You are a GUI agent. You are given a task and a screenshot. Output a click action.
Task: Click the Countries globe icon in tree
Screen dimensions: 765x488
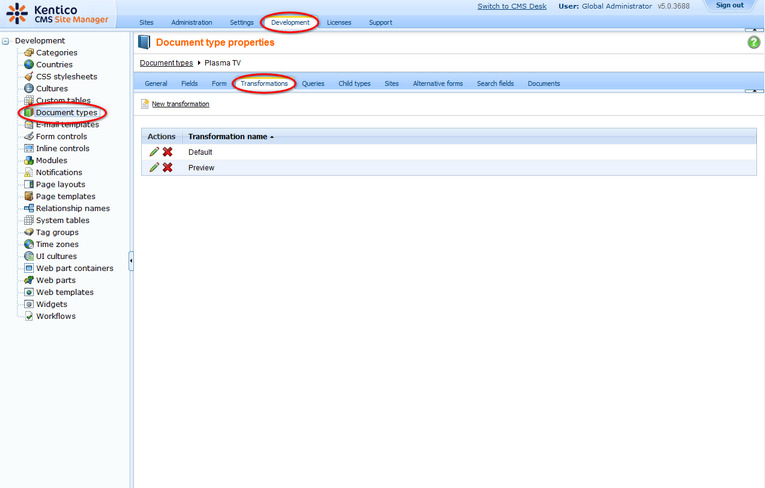pyautogui.click(x=29, y=65)
